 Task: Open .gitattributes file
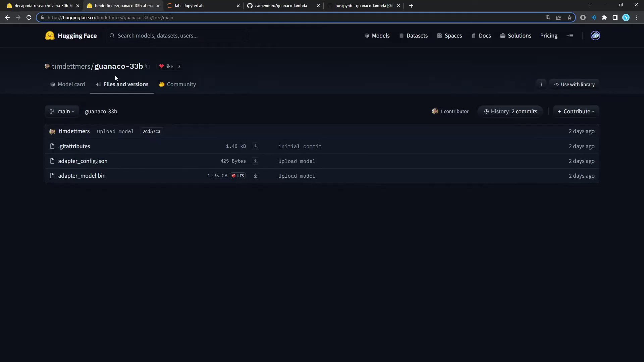74,146
